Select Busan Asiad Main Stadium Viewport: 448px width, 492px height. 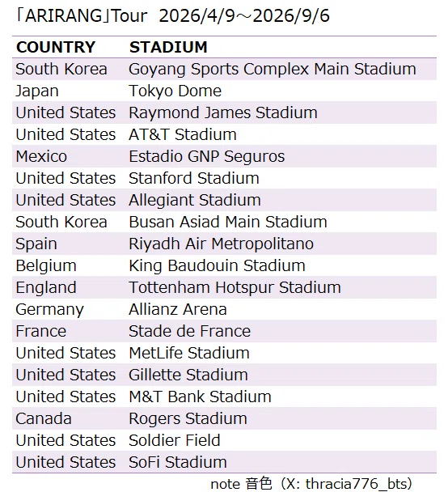(x=228, y=222)
